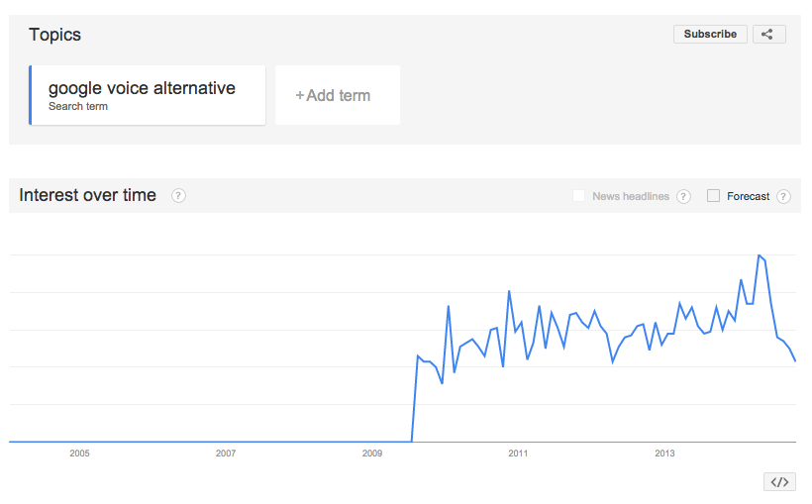Click the 2011 axis label
812x504 pixels.
tap(518, 454)
